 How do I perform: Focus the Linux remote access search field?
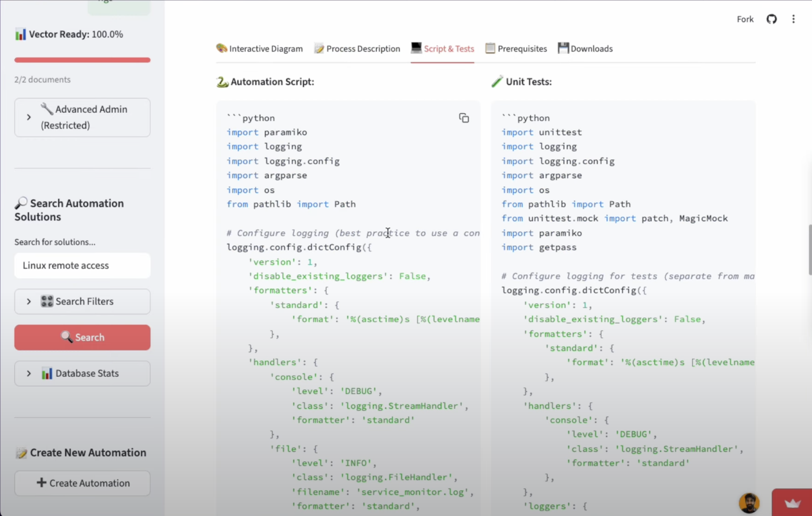pos(82,266)
